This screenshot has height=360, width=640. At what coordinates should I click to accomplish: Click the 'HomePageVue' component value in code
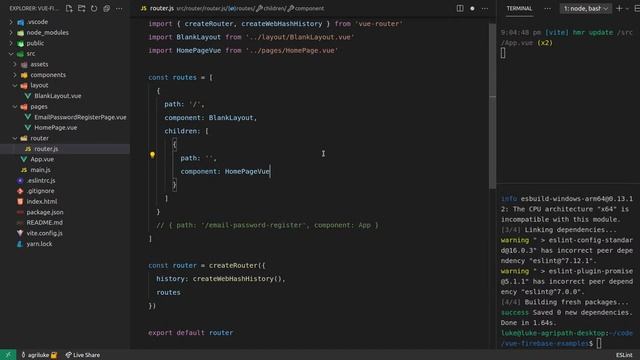click(x=247, y=171)
